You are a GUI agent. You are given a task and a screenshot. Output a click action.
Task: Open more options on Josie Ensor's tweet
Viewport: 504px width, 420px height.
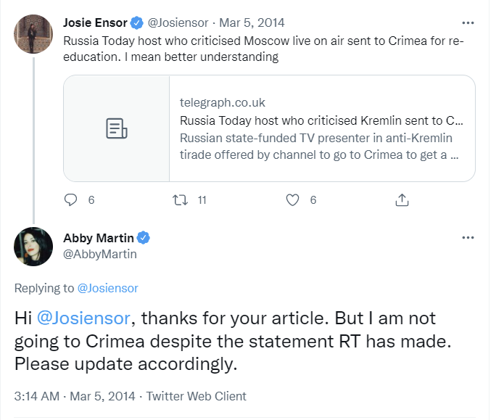coord(468,22)
